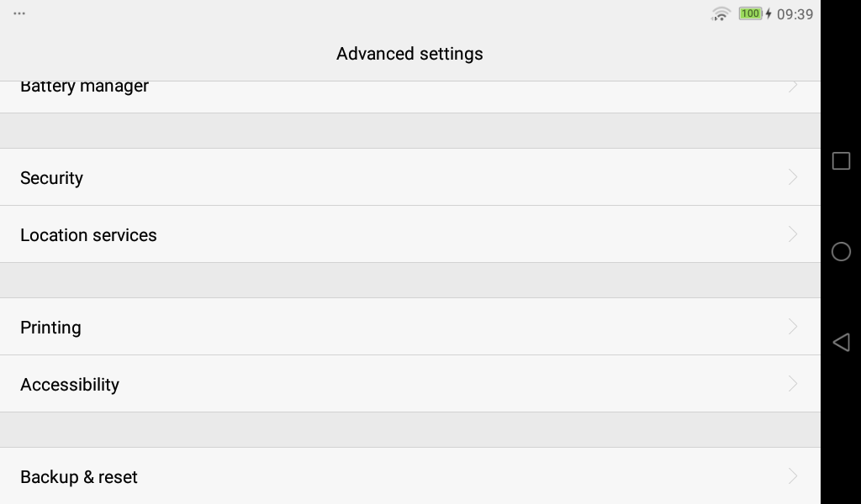
Task: Tap the battery level indicator icon
Action: [x=750, y=13]
